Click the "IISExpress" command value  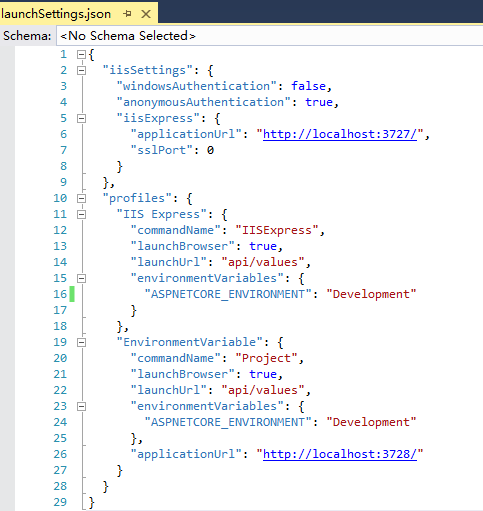click(x=277, y=230)
